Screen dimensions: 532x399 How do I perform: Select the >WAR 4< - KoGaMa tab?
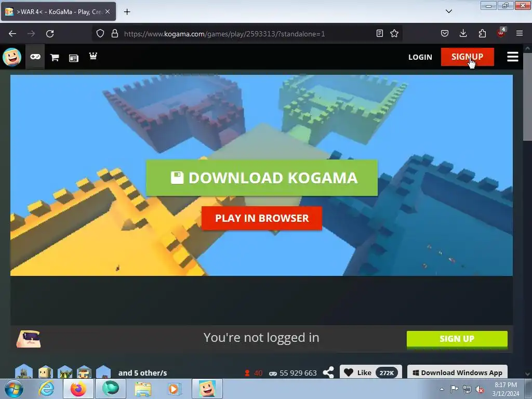click(x=58, y=11)
